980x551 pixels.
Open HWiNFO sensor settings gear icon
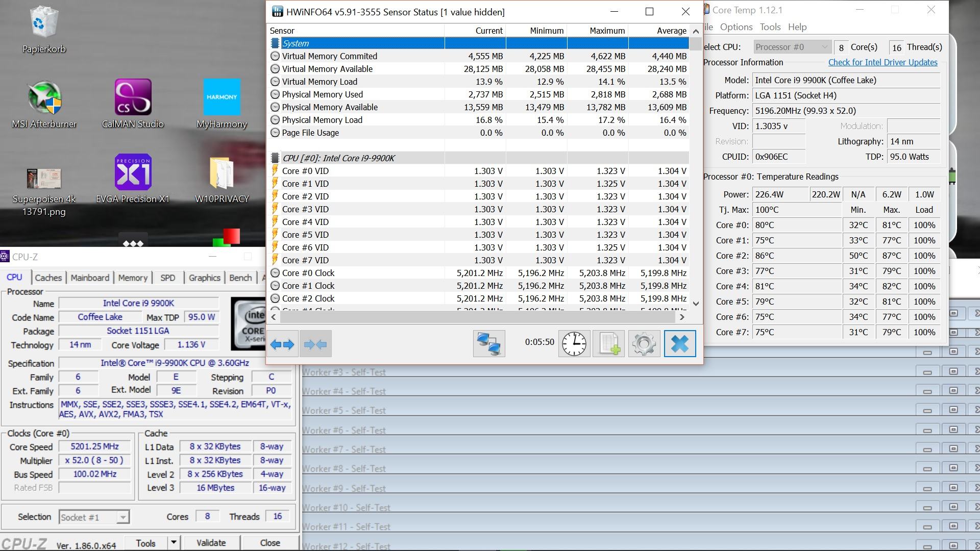644,344
